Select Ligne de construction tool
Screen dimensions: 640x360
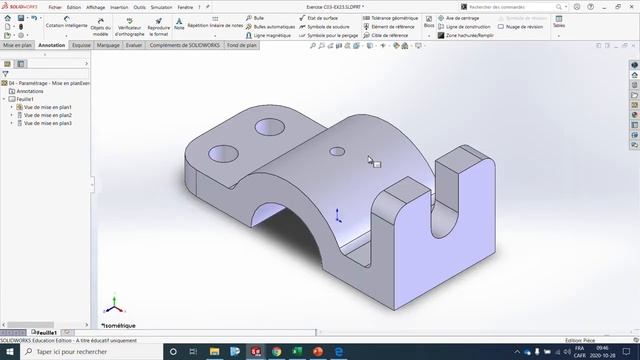tap(464, 27)
